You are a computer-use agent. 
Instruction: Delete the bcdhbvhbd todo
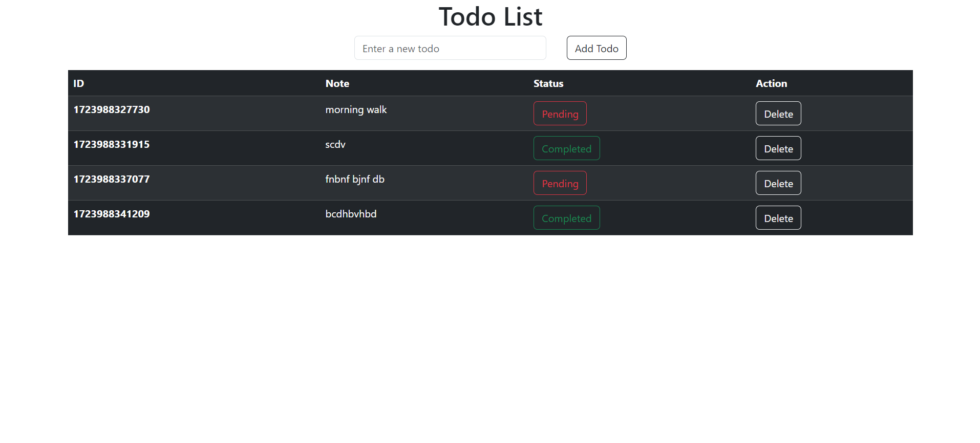pyautogui.click(x=778, y=218)
